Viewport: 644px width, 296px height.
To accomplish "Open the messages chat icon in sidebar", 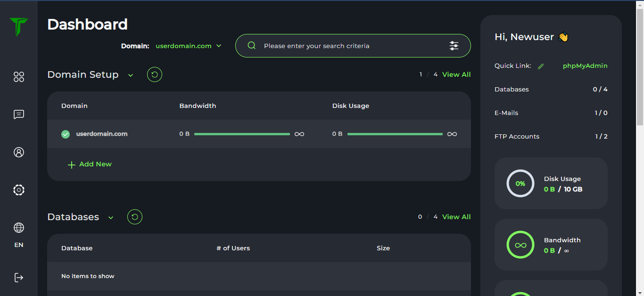I will tap(19, 115).
